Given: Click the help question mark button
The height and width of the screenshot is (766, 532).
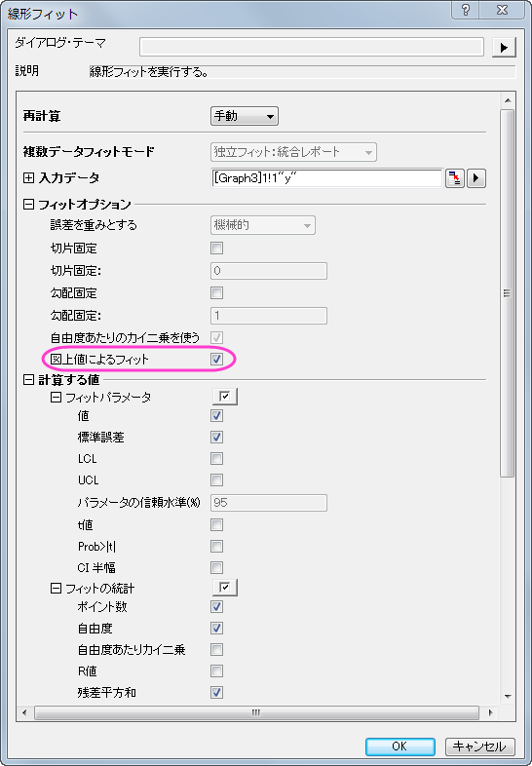Looking at the screenshot, I should coord(465,11).
